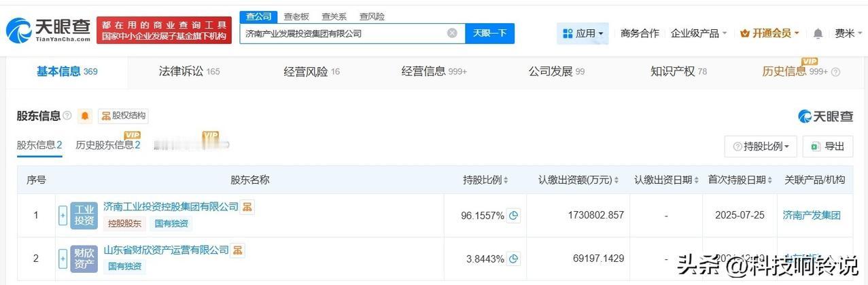Open the 基本信息 tab
Screen dimensions: 868x285
67,71
